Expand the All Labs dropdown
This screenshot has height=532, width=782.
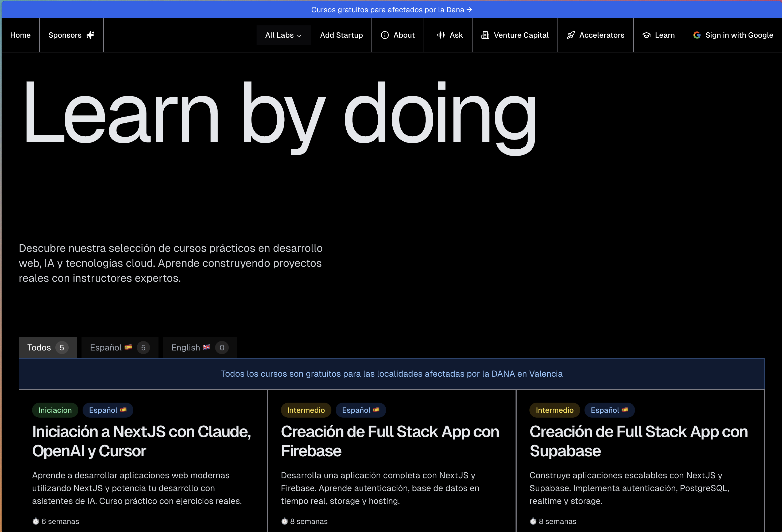[283, 35]
